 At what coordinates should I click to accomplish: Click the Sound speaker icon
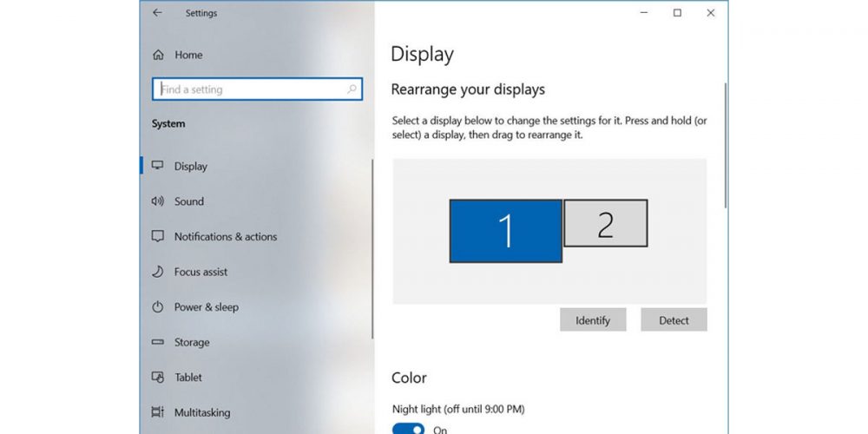click(x=158, y=201)
